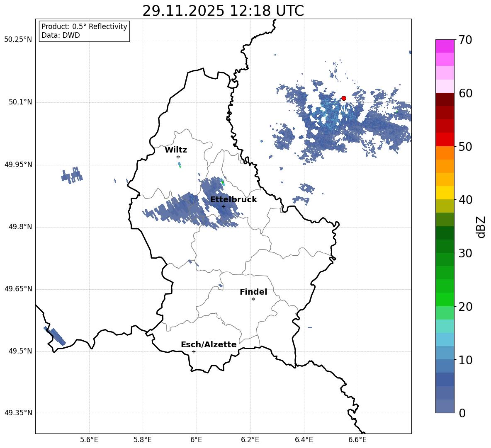491x448 pixels.
Task: Click the 10 tick label on colorbar
Action: (465, 360)
